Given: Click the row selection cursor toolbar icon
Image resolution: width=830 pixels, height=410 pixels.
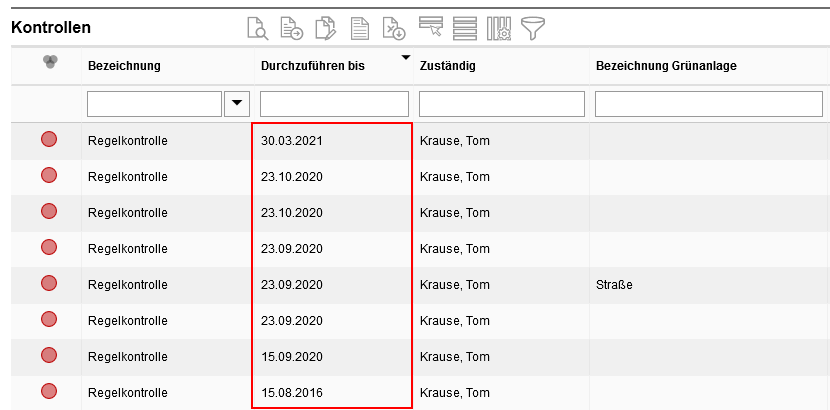Looking at the screenshot, I should [x=431, y=28].
